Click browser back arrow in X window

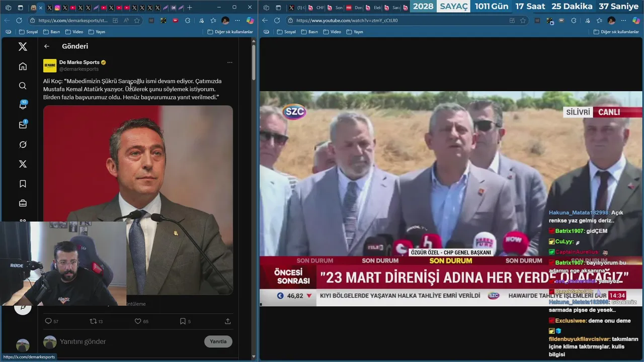pos(7,21)
